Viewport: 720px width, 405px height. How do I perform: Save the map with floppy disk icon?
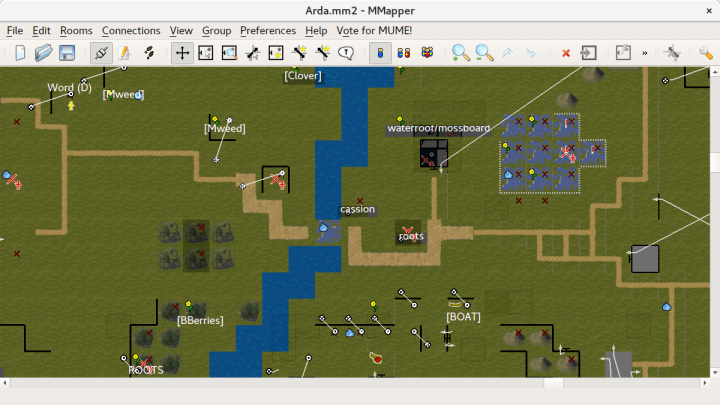[67, 53]
